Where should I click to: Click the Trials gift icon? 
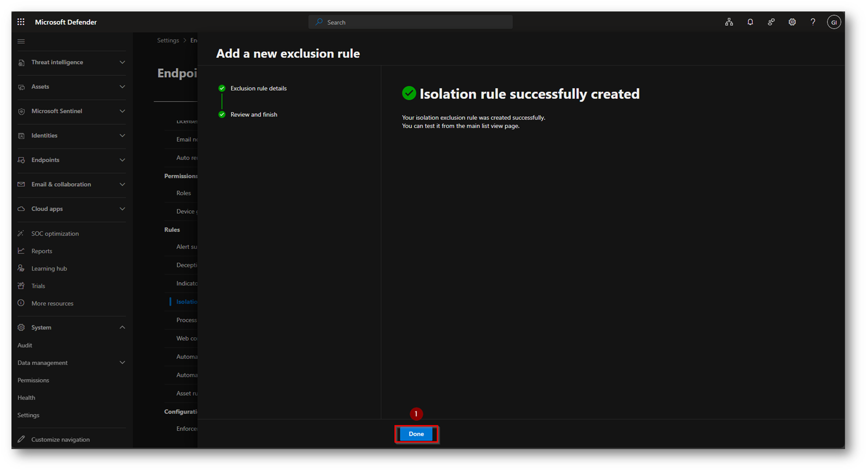[x=21, y=286]
